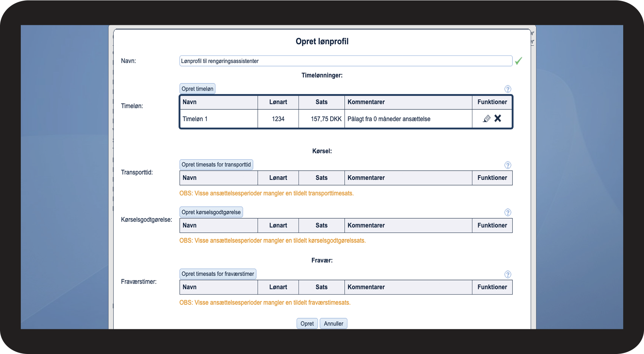Screen dimensions: 644x354
Task: Delete Timeløn 1 with the X icon
Action: click(497, 118)
